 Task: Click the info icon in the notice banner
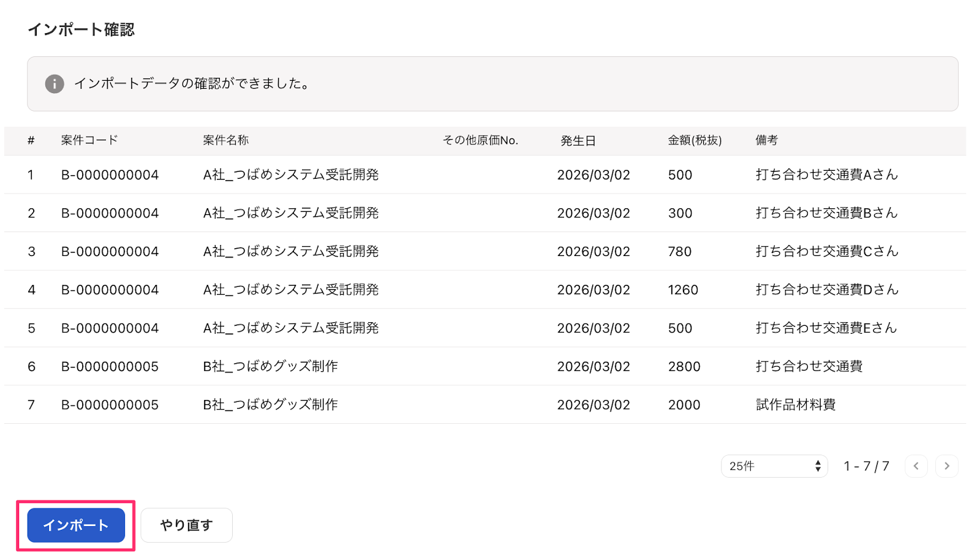pos(55,84)
